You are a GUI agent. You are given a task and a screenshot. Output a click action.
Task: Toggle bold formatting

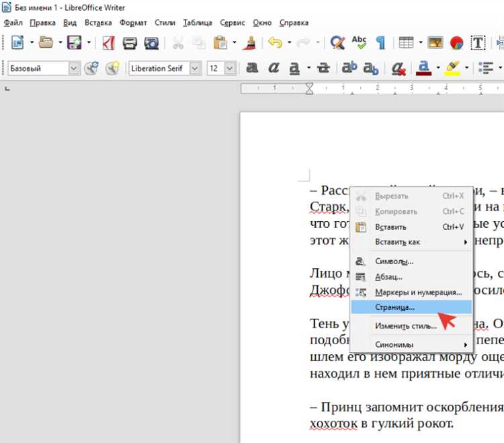pos(252,68)
